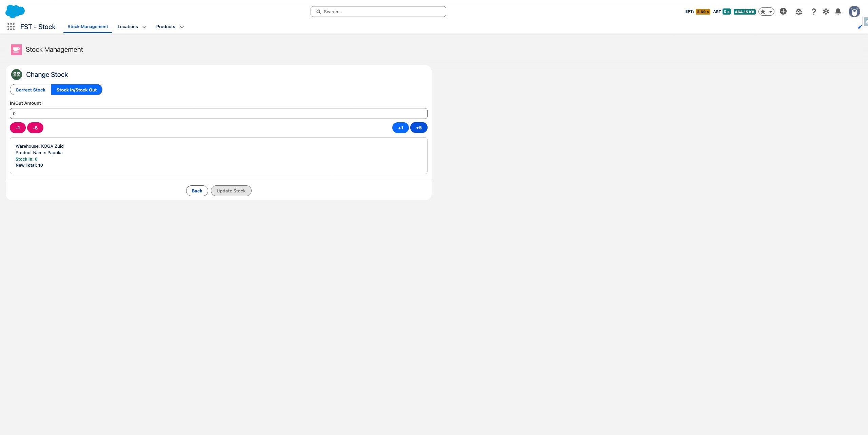Open the App Launcher grid icon
The width and height of the screenshot is (868, 435).
click(x=11, y=27)
